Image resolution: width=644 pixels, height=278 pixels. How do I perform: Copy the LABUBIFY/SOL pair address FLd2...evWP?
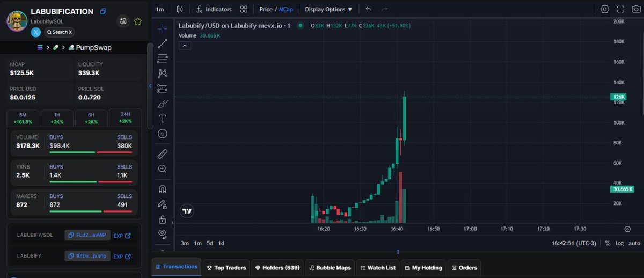tap(87, 235)
